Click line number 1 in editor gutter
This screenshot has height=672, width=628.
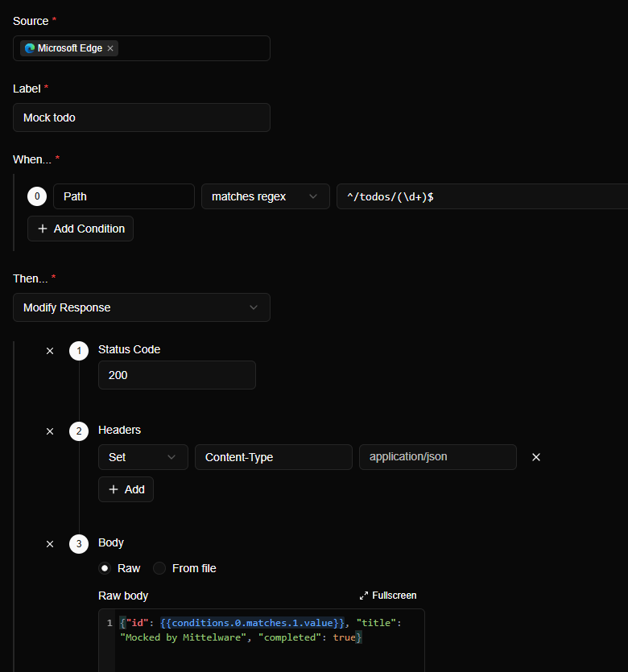(x=109, y=623)
